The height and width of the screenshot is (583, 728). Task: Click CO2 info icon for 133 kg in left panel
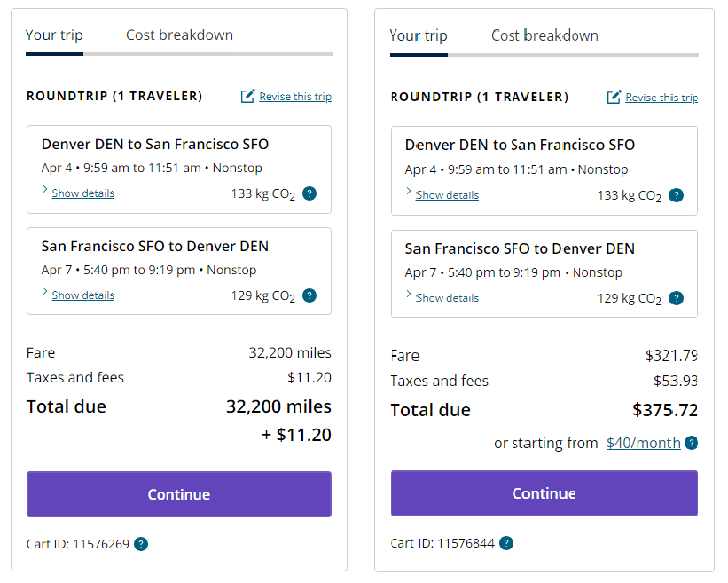tap(309, 193)
